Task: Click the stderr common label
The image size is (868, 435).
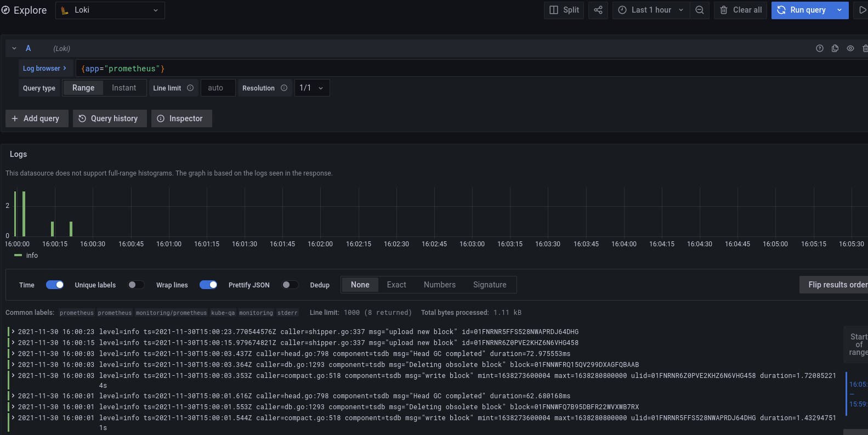Action: (287, 313)
